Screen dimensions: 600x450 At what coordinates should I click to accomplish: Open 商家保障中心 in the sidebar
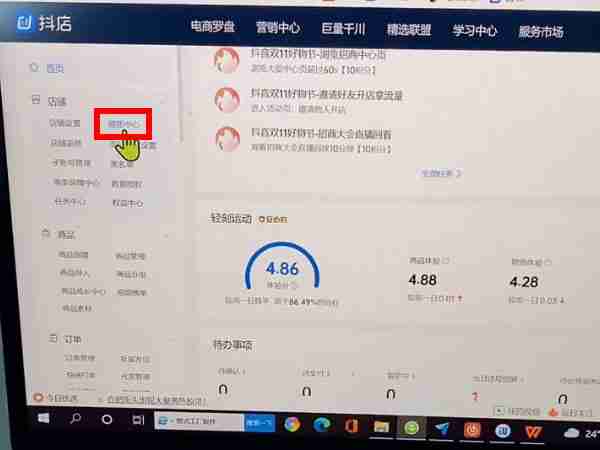[77, 182]
